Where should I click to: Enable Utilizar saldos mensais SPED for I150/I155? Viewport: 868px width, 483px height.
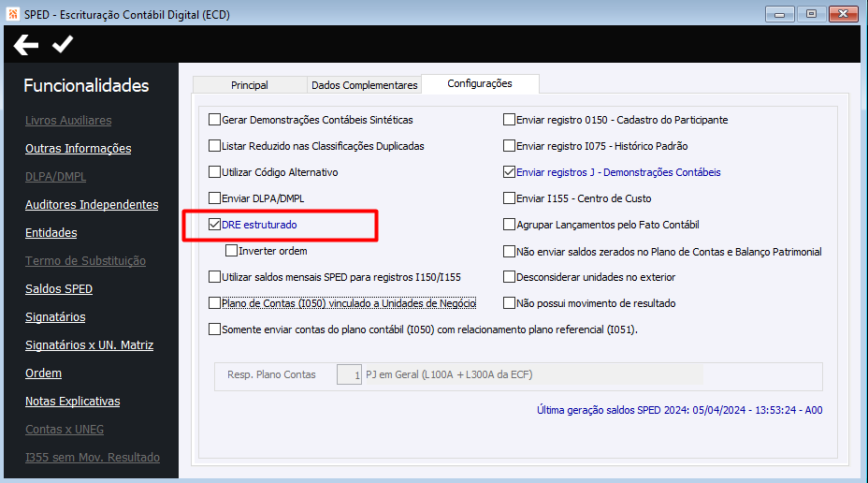click(215, 277)
